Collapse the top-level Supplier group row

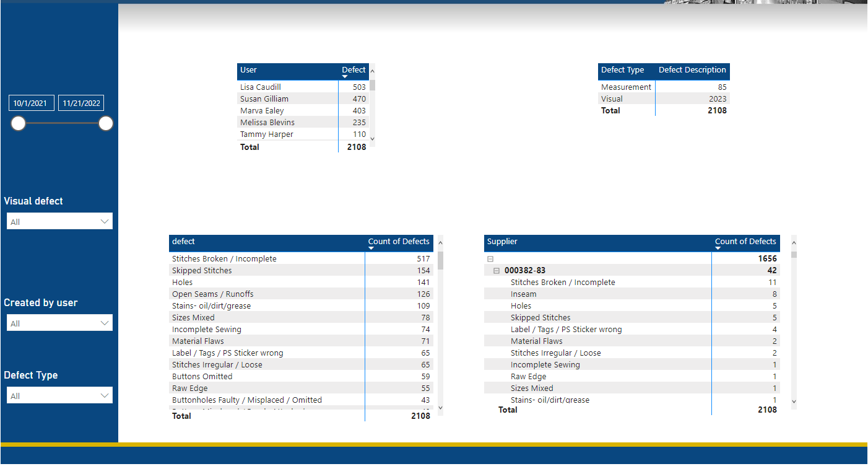pos(489,258)
